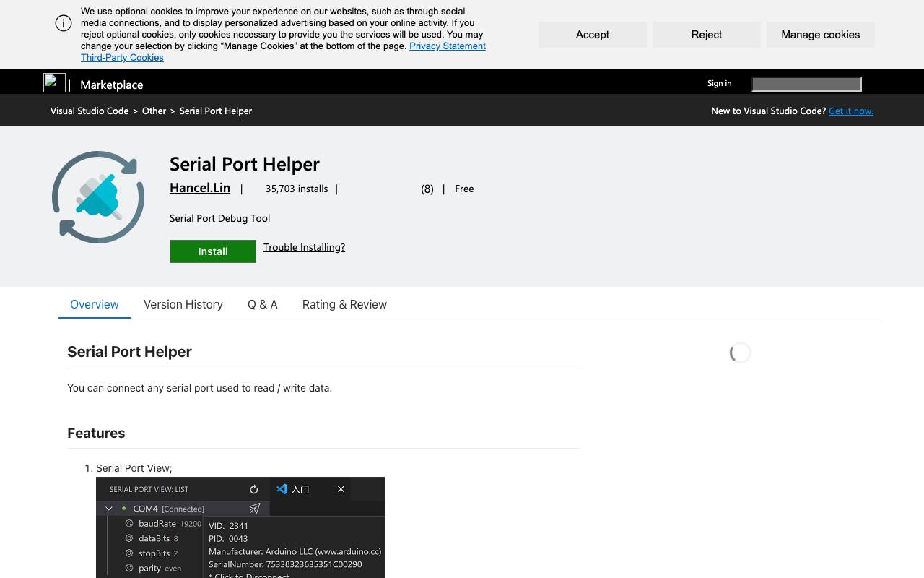Open publisher Hancel.Lin page

(x=200, y=188)
